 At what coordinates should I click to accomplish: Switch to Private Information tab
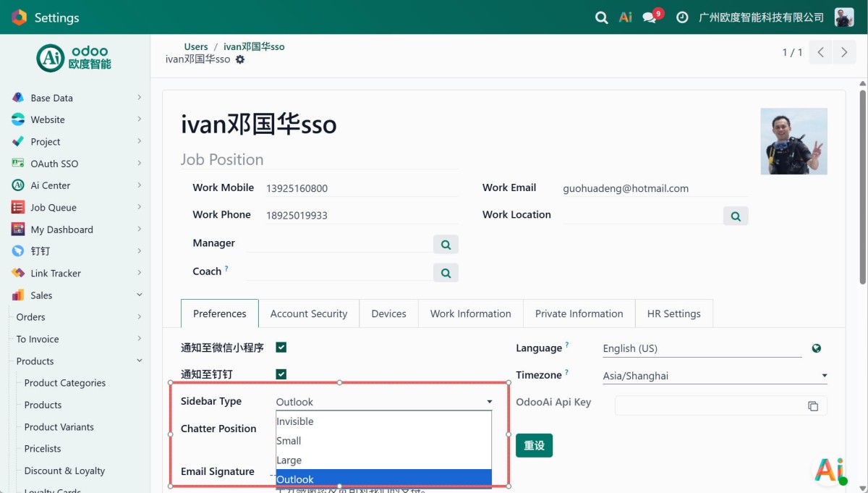(579, 313)
